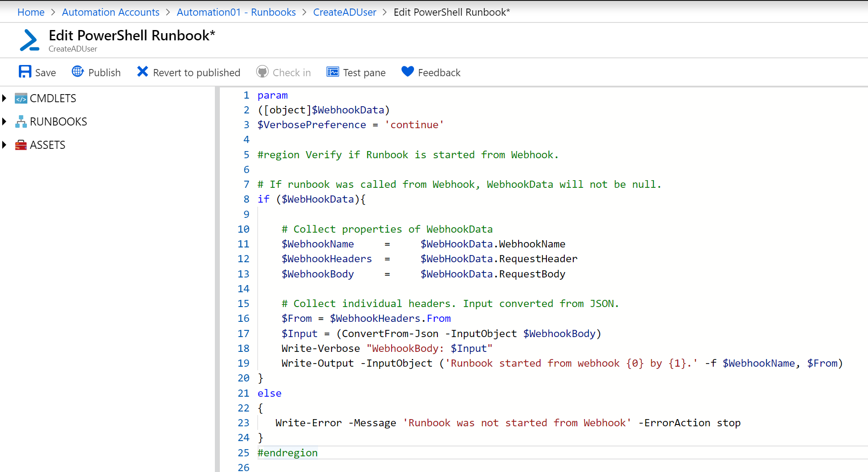Expand the CMDLETS tree node arrow

[4, 98]
